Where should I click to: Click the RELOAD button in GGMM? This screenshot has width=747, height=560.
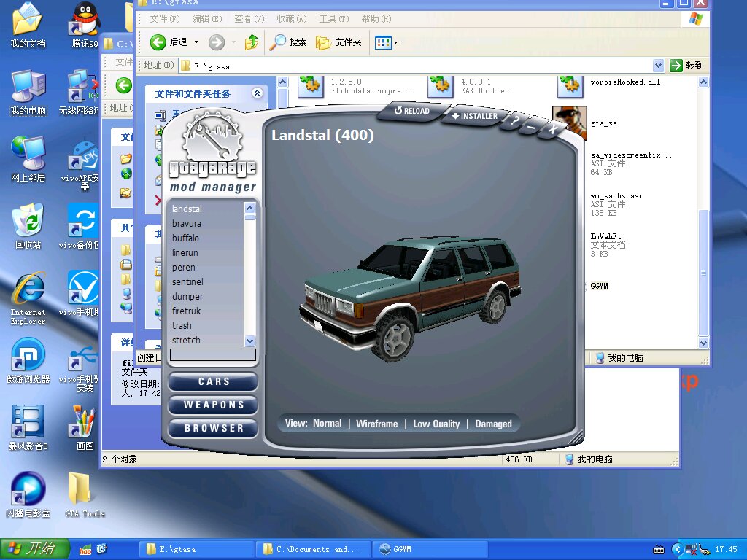412,111
